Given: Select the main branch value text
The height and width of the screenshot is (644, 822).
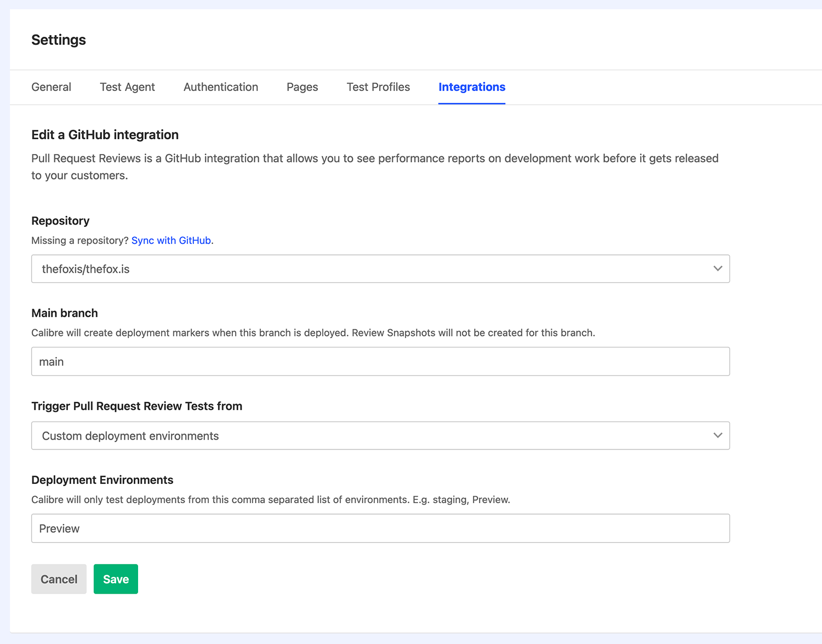Looking at the screenshot, I should pyautogui.click(x=51, y=361).
